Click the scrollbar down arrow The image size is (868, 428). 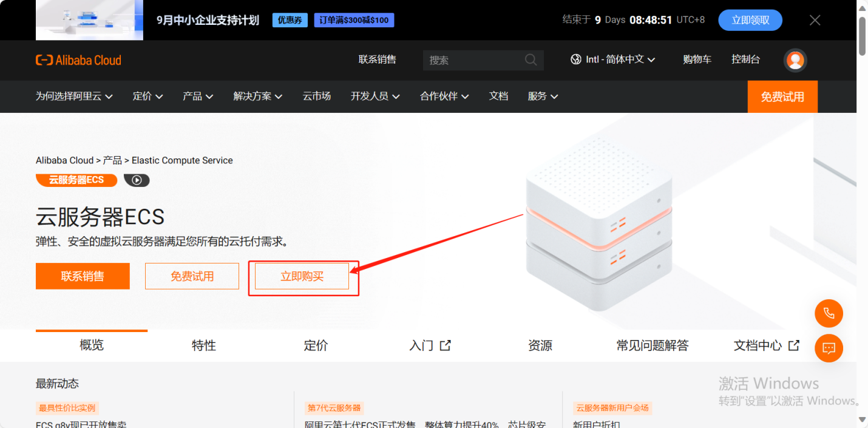(862, 420)
